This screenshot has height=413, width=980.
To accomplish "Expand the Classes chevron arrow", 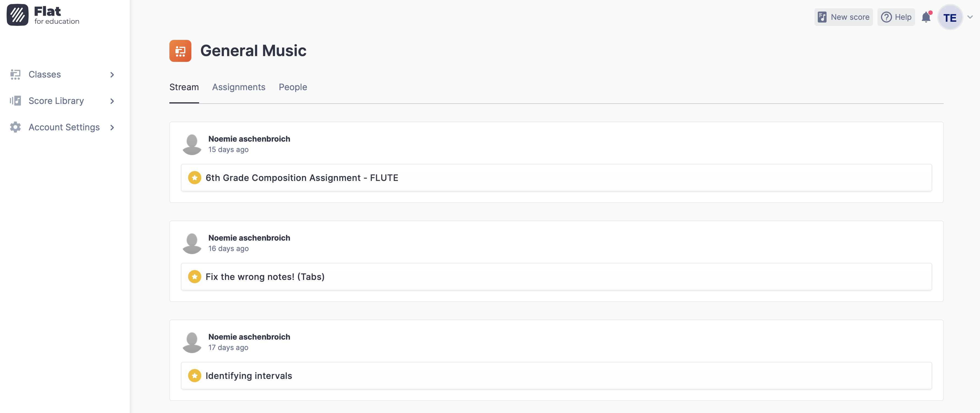I will (112, 75).
